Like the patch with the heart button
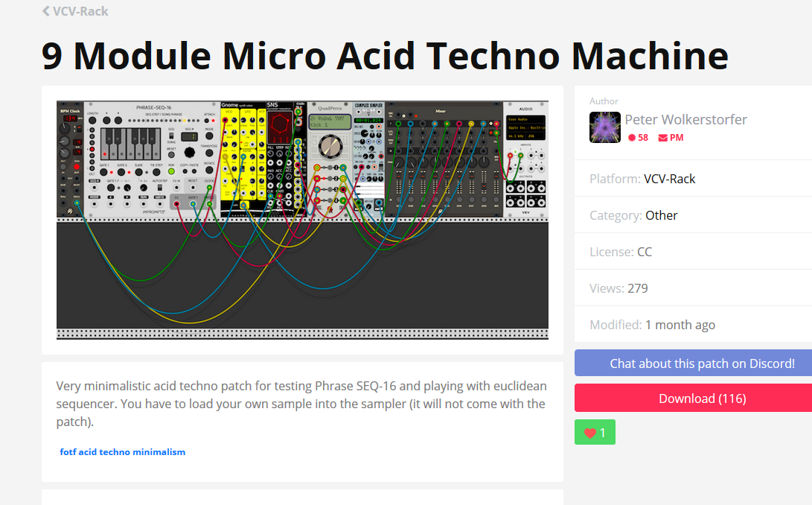This screenshot has width=812, height=505. [x=595, y=433]
